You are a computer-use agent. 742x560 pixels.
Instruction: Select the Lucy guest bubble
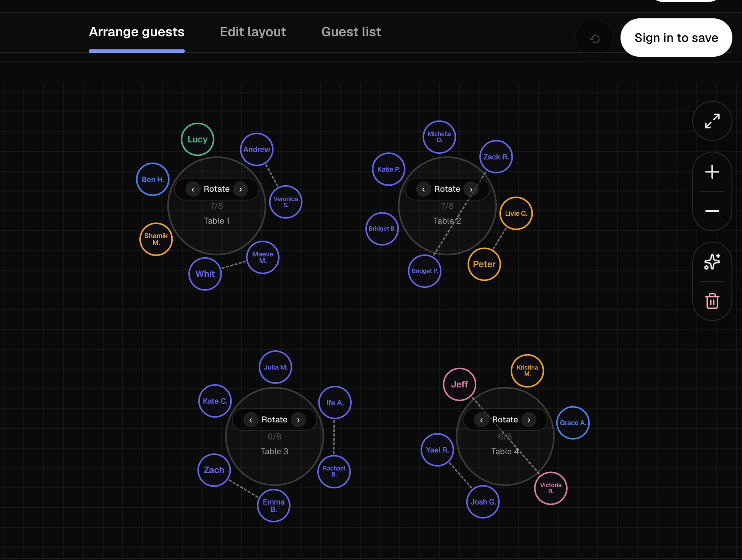198,139
